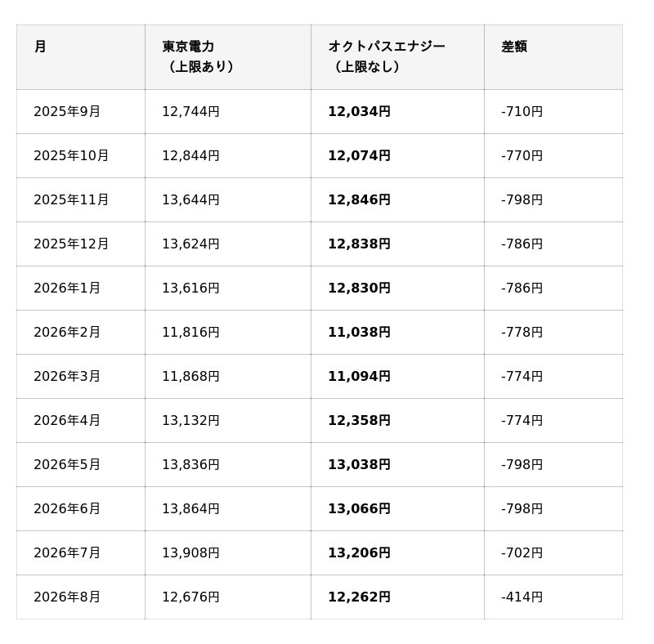Click the -710円 difference cell
This screenshot has width=654, height=644.
(522, 111)
